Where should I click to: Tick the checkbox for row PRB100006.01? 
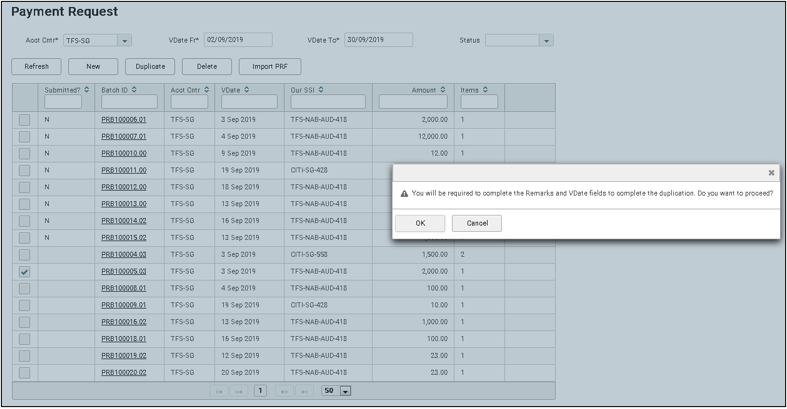[x=25, y=120]
